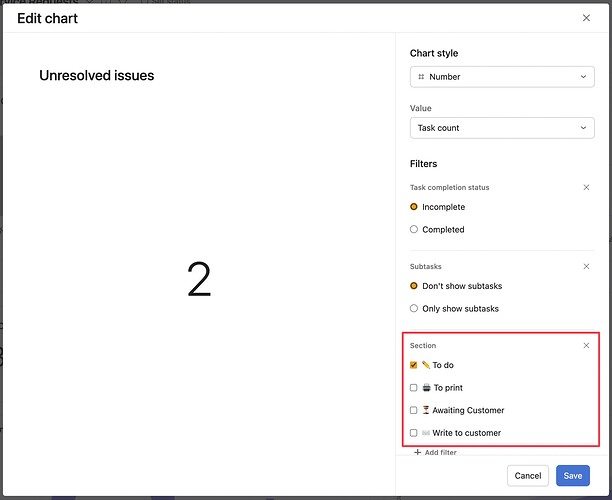Screen dimensions: 612x500
Task: Click the plus icon beside Add filter
Action: [x=418, y=453]
